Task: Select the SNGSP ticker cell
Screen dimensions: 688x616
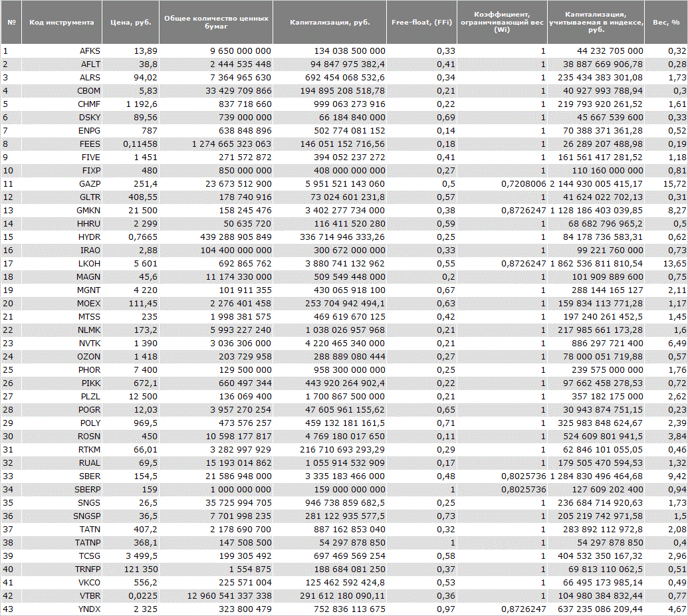Action: point(61,516)
